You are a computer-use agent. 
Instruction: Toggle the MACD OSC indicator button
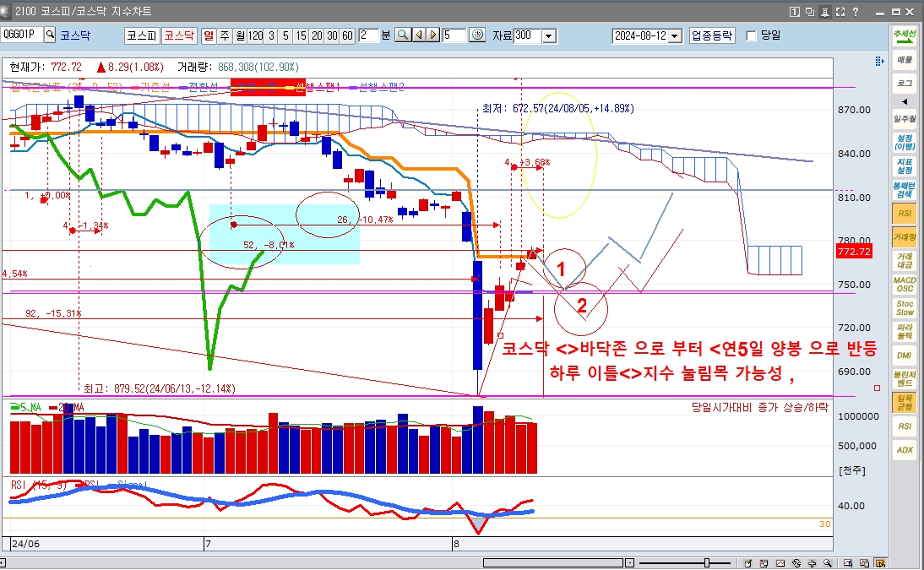905,284
